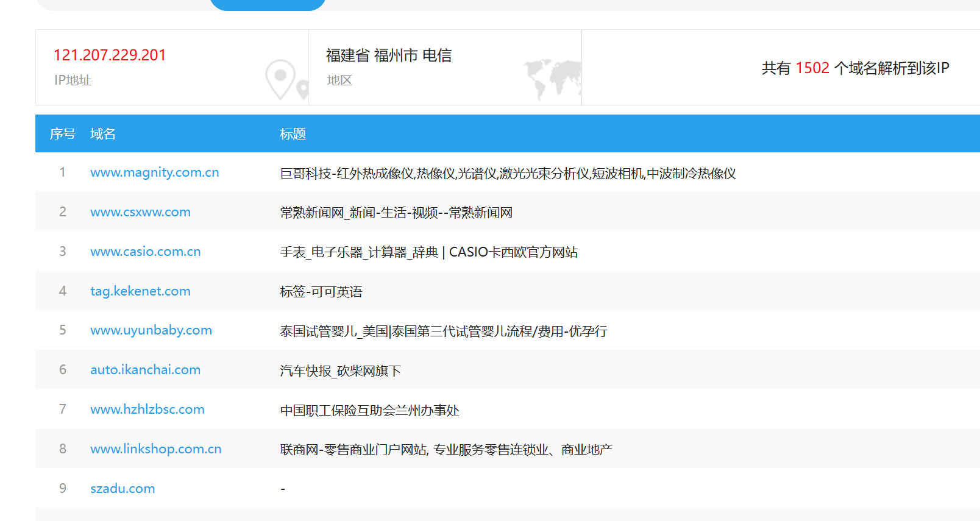Open www.hzhlzbsc.com domain link

tap(147, 409)
